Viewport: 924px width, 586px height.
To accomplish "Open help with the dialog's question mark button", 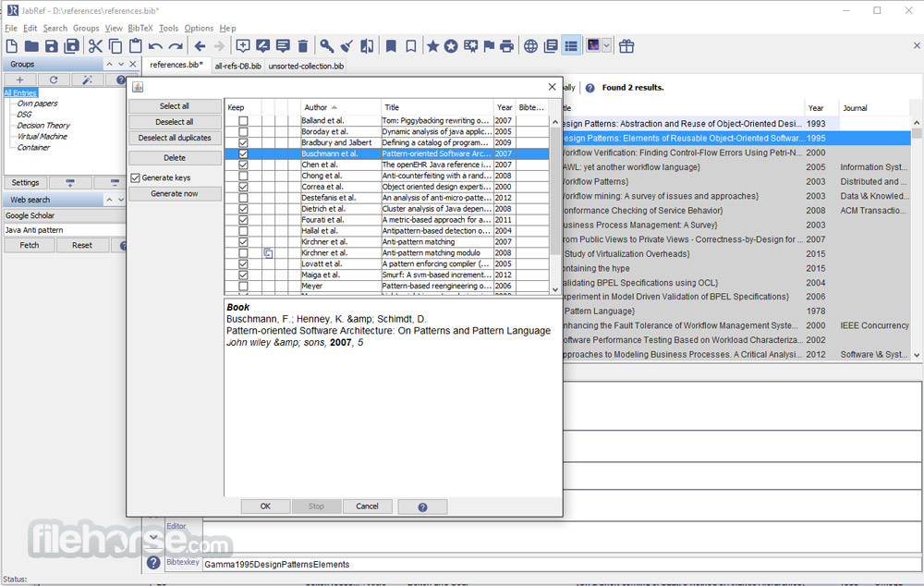I will click(422, 507).
